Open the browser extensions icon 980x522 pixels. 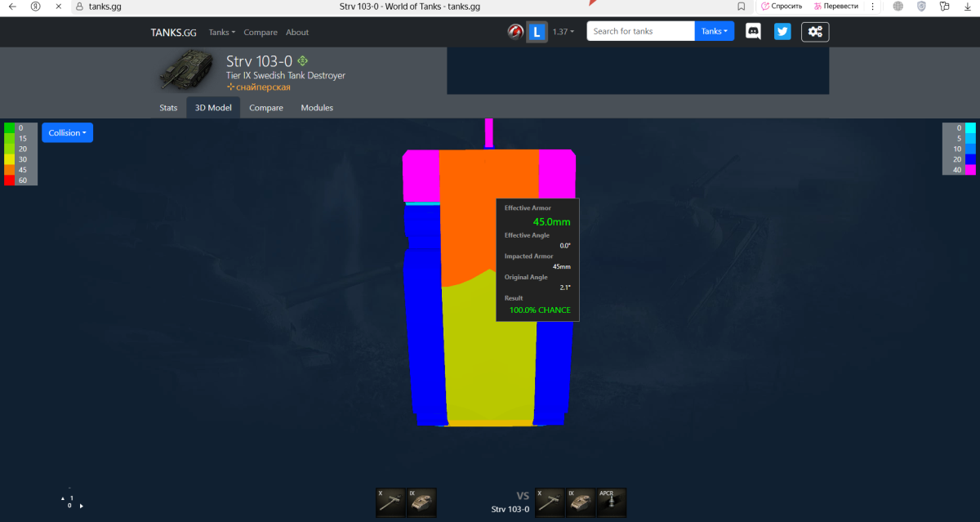945,6
